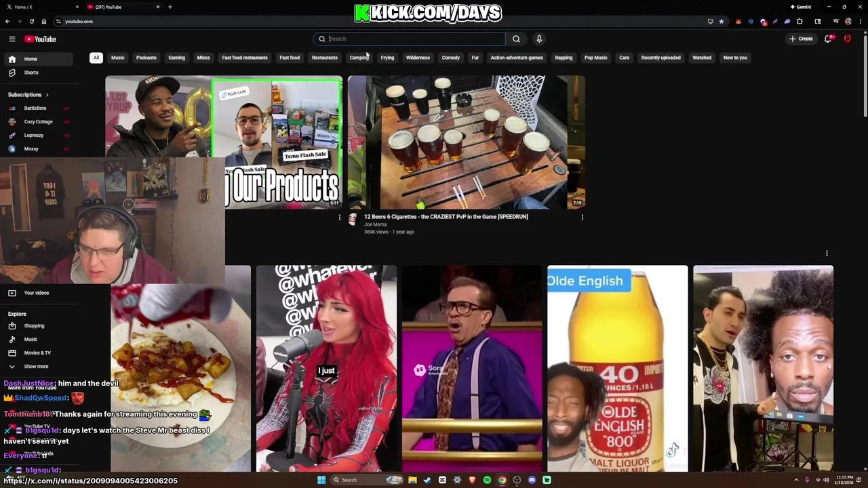
Task: Open the Shorts shelf options menu
Action: (x=827, y=253)
